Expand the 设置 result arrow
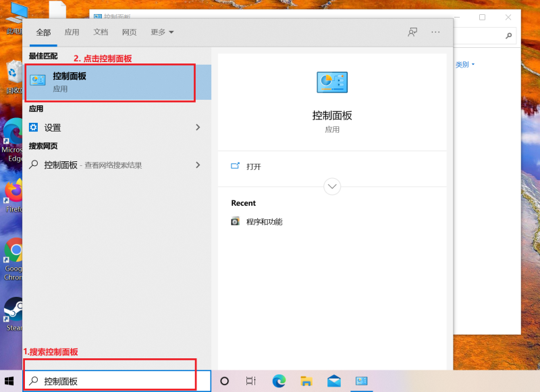The image size is (540, 392). pyautogui.click(x=198, y=128)
